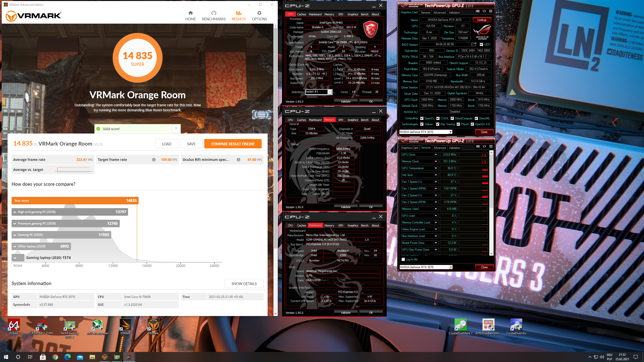Open the GPU Clock sensor dropdown
The width and height of the screenshot is (644, 362).
click(436, 155)
